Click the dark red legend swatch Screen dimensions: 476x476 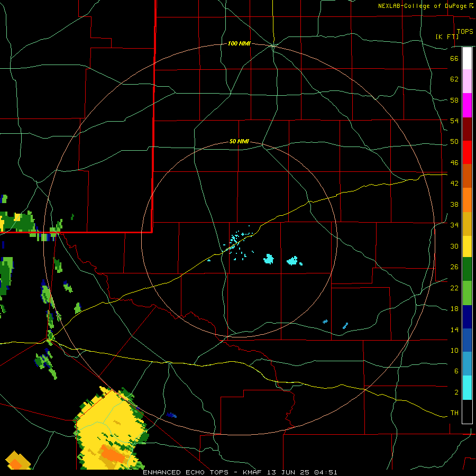click(467, 129)
